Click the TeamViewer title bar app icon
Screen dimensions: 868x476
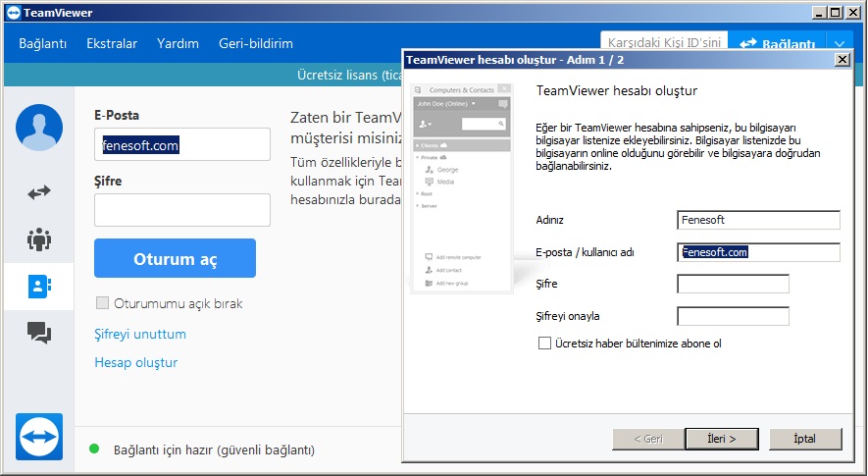(14, 12)
